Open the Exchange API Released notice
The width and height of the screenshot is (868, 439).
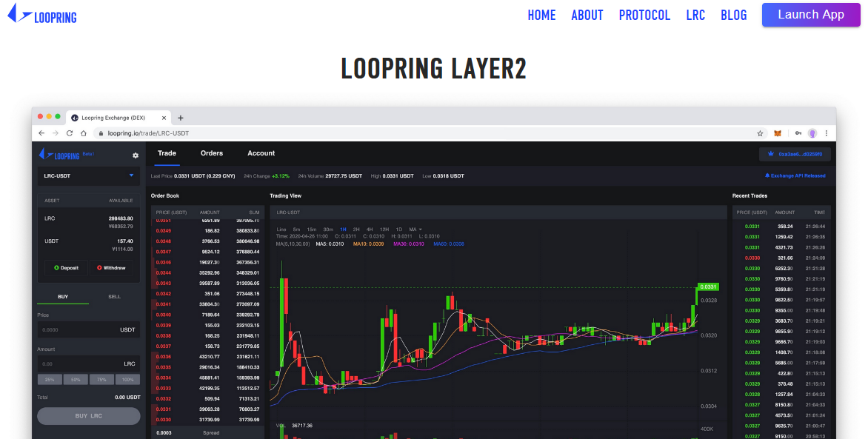tap(795, 175)
